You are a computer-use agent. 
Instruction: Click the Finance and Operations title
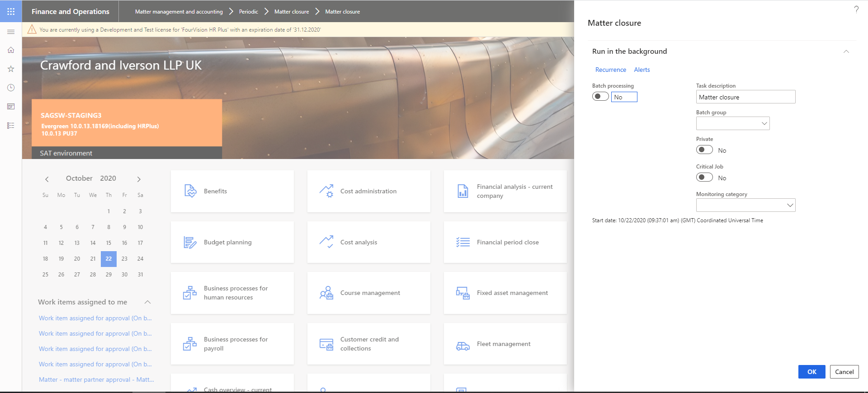pos(71,12)
